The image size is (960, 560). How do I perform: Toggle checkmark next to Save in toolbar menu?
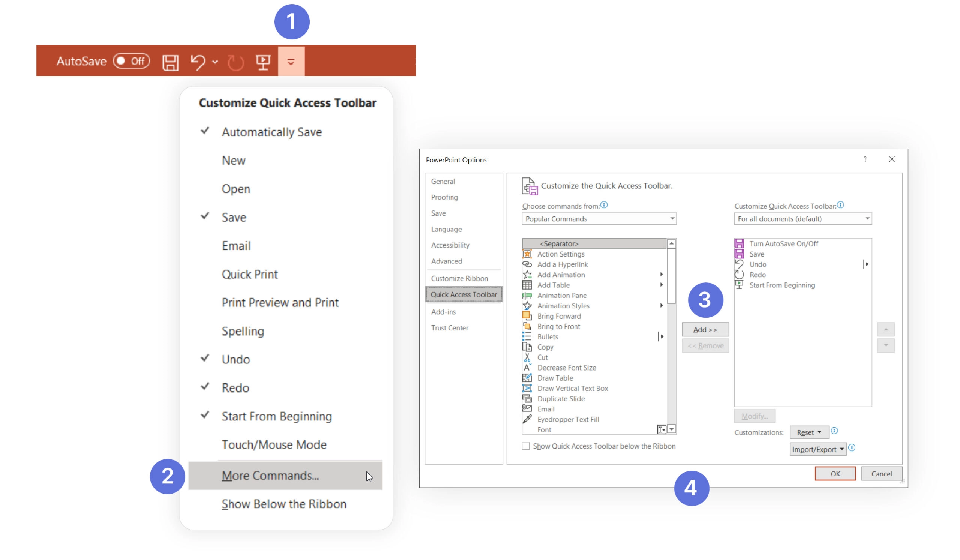[234, 217]
